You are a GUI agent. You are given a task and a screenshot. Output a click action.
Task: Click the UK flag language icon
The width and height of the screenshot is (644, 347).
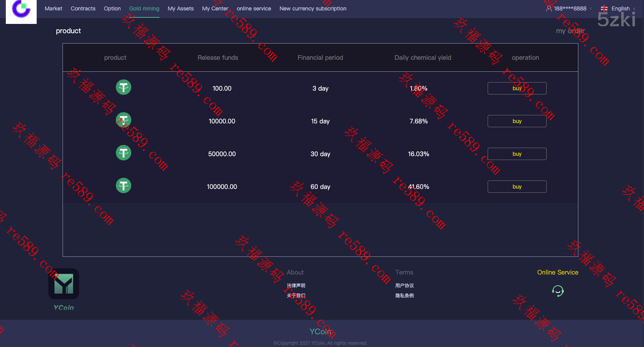coord(604,8)
